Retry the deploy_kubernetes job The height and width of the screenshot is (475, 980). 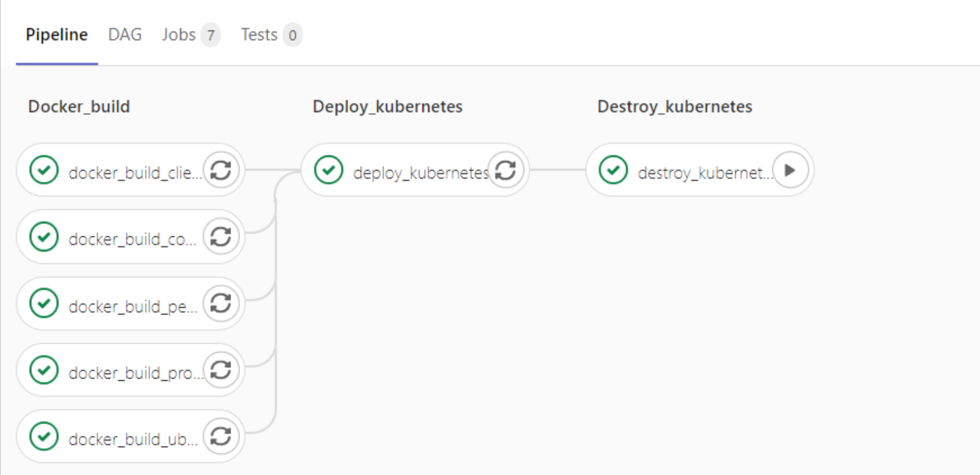pyautogui.click(x=506, y=170)
